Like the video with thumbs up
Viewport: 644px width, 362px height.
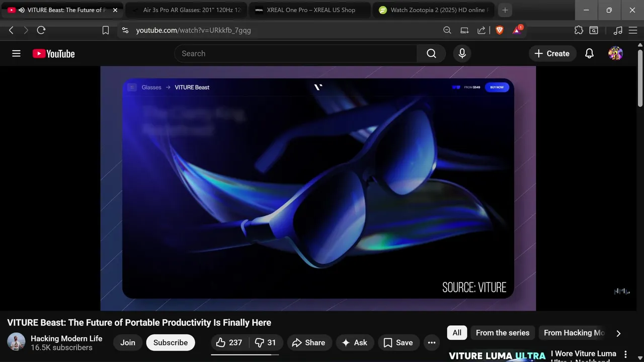(x=229, y=342)
